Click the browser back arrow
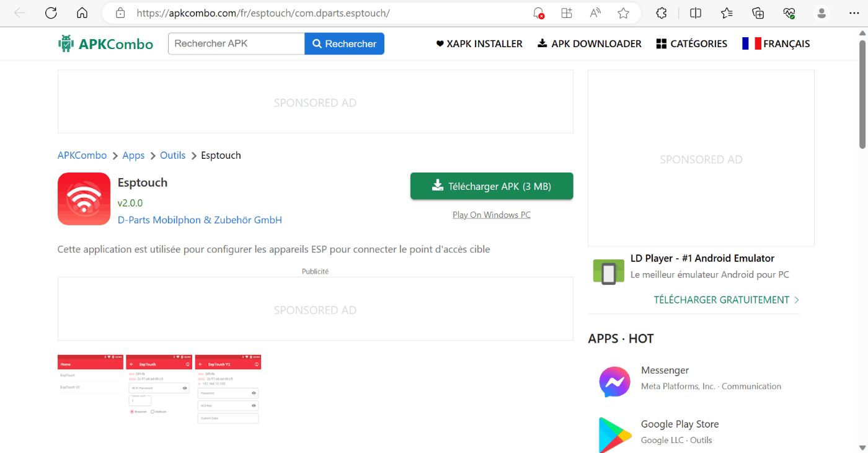Viewport: 868px width, 453px height. coord(20,13)
